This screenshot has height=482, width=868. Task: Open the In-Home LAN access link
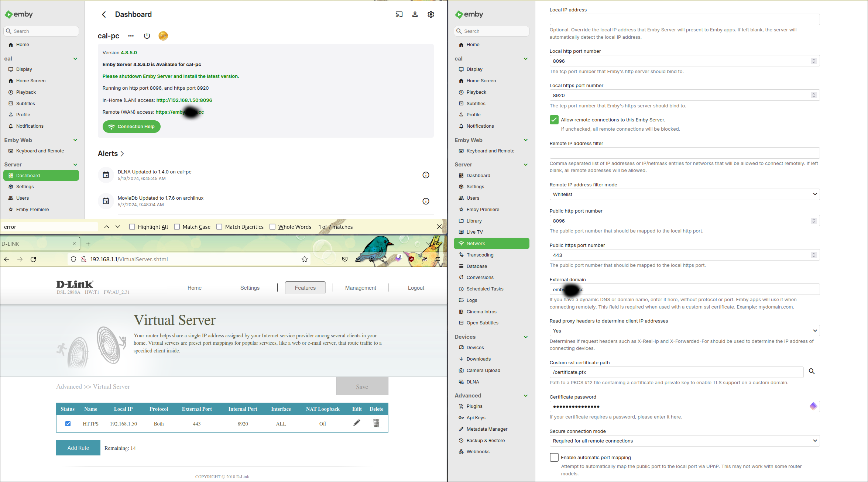(x=184, y=100)
